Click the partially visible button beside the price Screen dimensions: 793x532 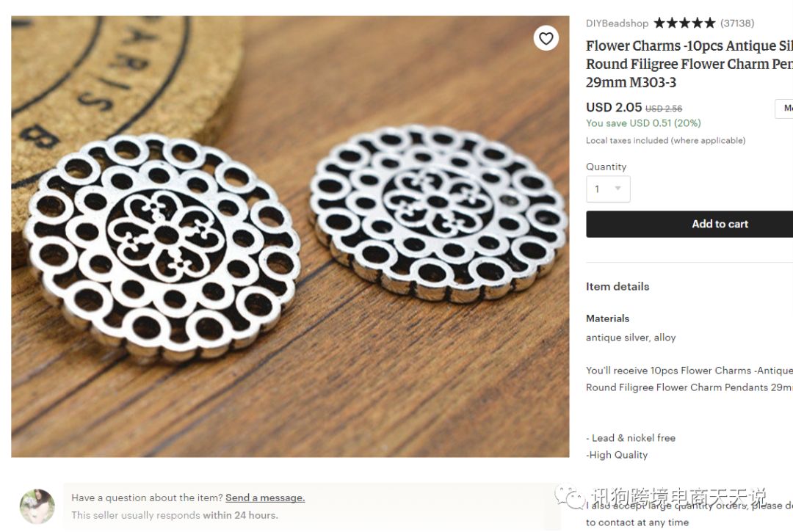[784, 109]
